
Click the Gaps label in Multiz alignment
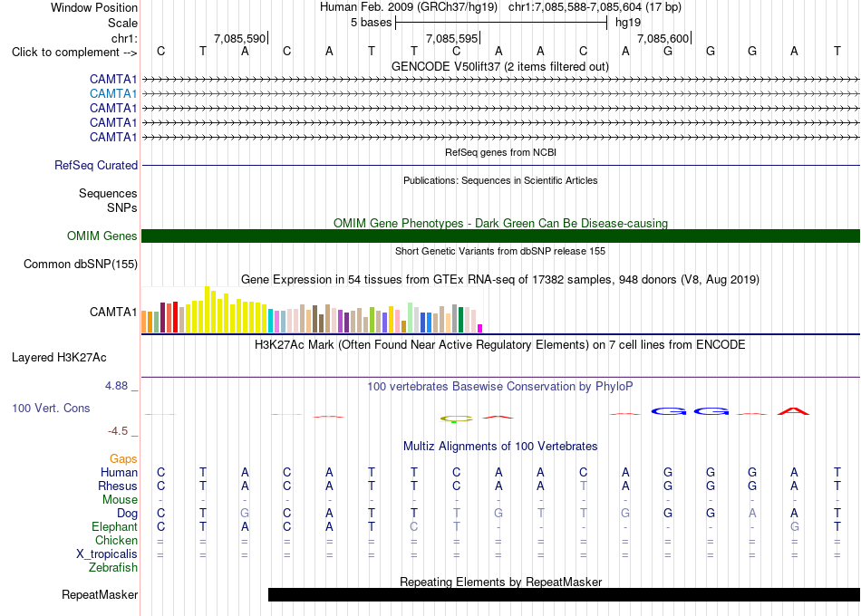tap(123, 458)
